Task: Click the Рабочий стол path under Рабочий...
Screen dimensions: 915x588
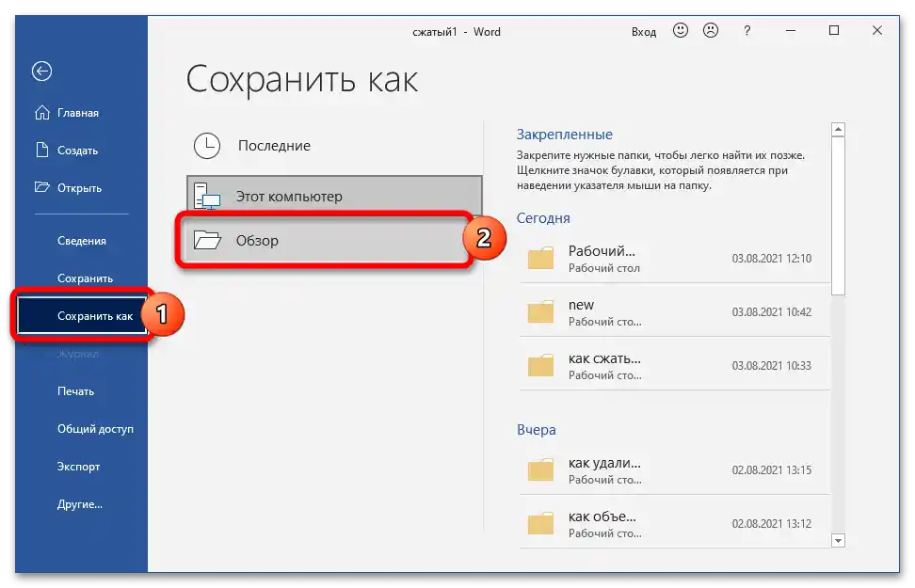Action: pyautogui.click(x=604, y=268)
